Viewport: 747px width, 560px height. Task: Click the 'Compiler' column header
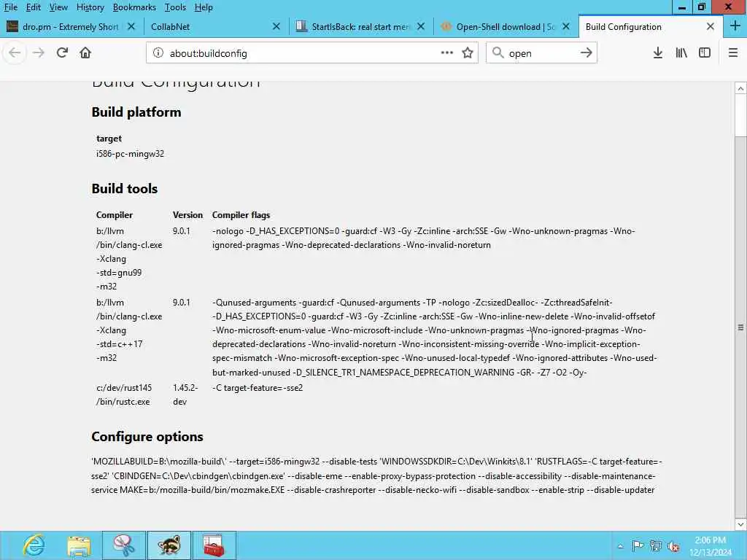coord(115,215)
